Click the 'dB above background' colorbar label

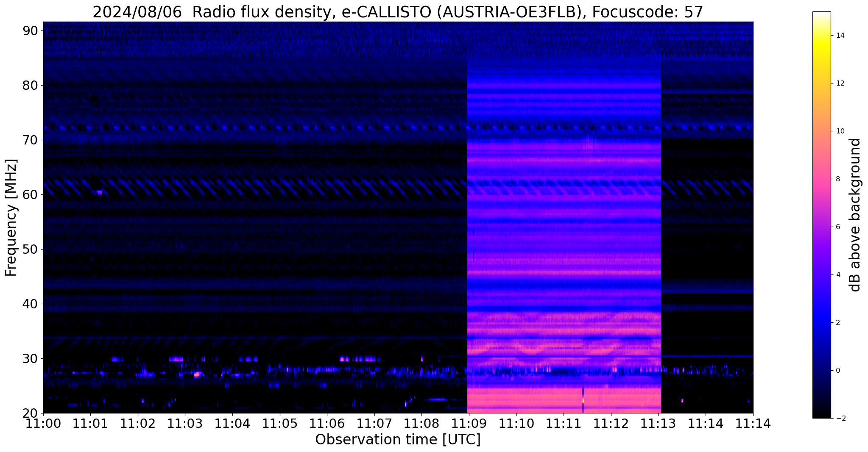pyautogui.click(x=855, y=215)
